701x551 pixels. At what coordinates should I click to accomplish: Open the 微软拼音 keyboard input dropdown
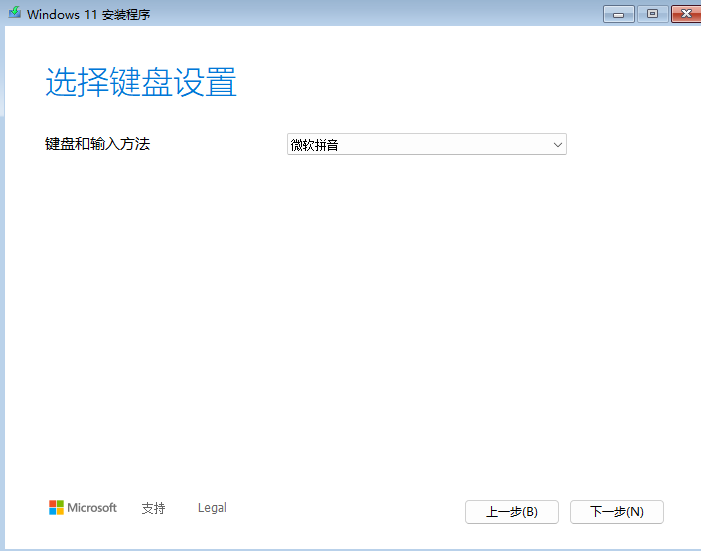tap(427, 144)
